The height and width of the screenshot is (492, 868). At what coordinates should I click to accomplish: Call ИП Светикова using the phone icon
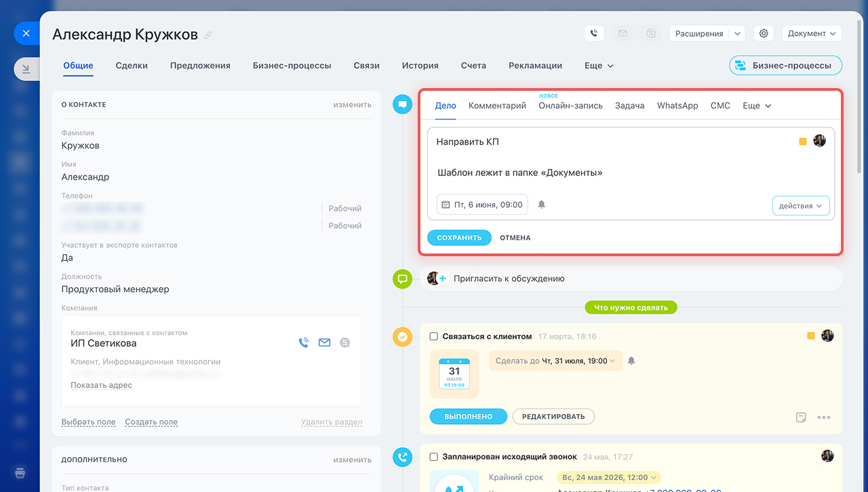304,343
